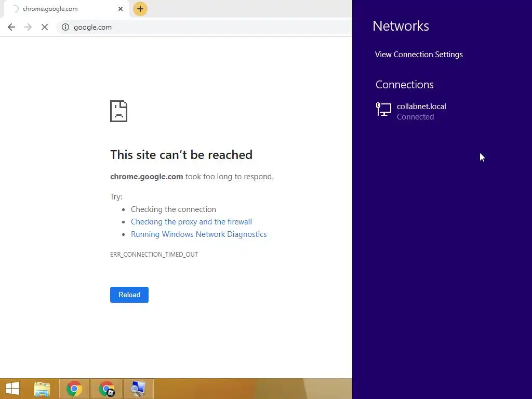Open the second Chrome icon with badge
532x399 pixels.
tap(106, 389)
